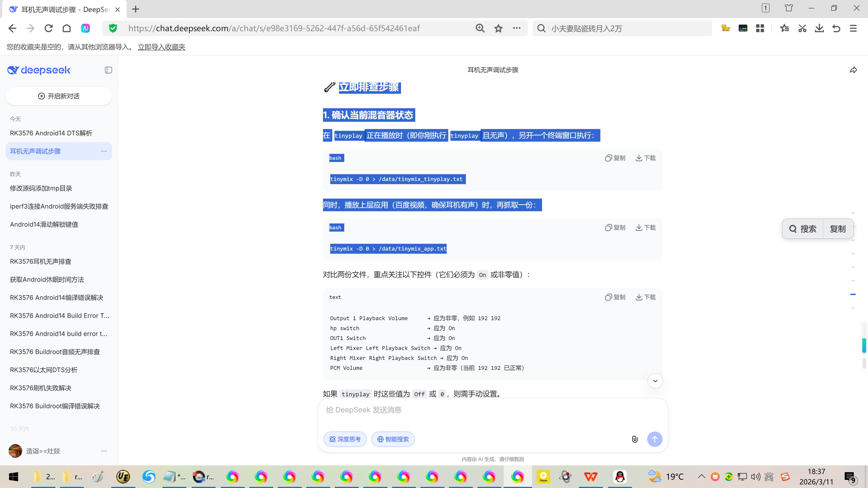
Task: Click the blue conversation outline position marker
Action: click(853, 294)
